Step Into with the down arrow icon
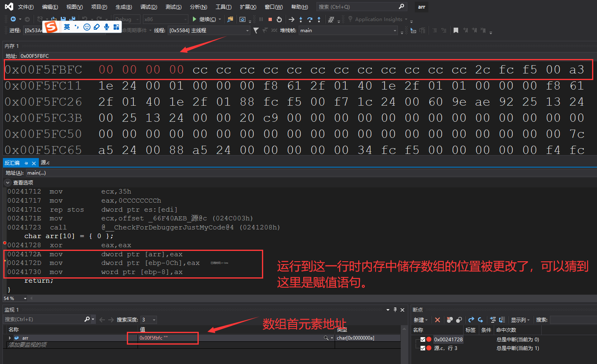597x364 pixels. (301, 19)
